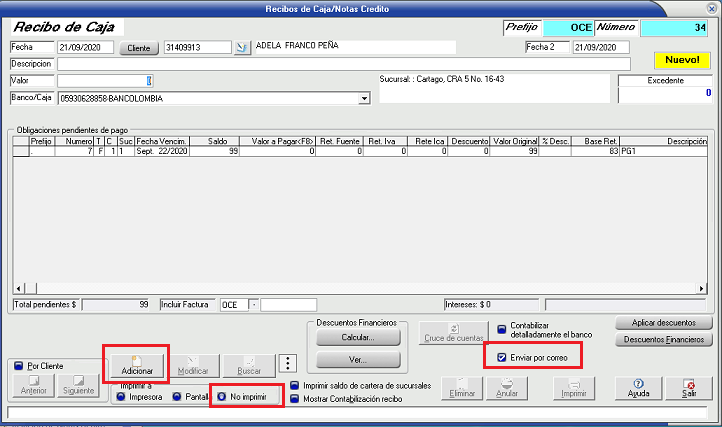
Task: Click the Imprimir printer button
Action: click(573, 387)
